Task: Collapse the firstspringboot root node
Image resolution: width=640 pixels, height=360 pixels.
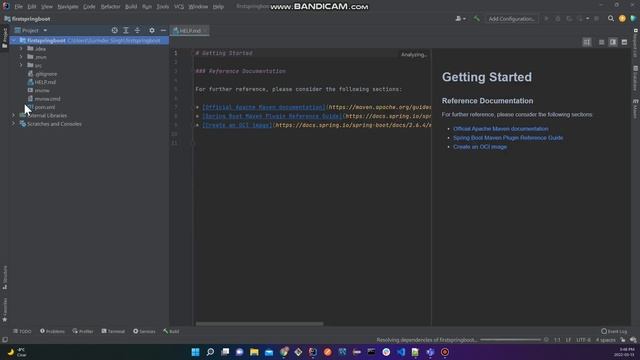Action: pos(14,40)
